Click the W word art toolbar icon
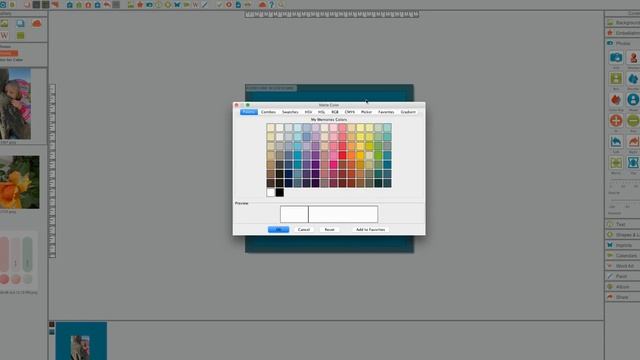The image size is (640, 360). point(196,5)
